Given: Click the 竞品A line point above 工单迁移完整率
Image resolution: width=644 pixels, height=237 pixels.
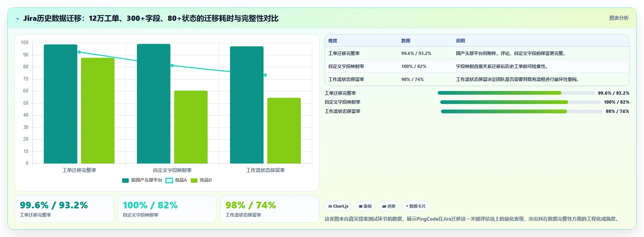Looking at the screenshot, I should click(x=79, y=52).
